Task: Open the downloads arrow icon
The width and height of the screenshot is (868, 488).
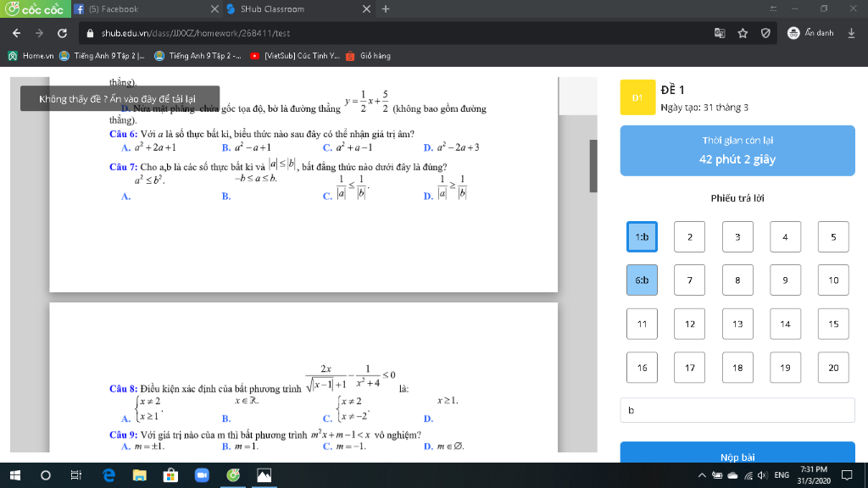Action: pos(851,33)
